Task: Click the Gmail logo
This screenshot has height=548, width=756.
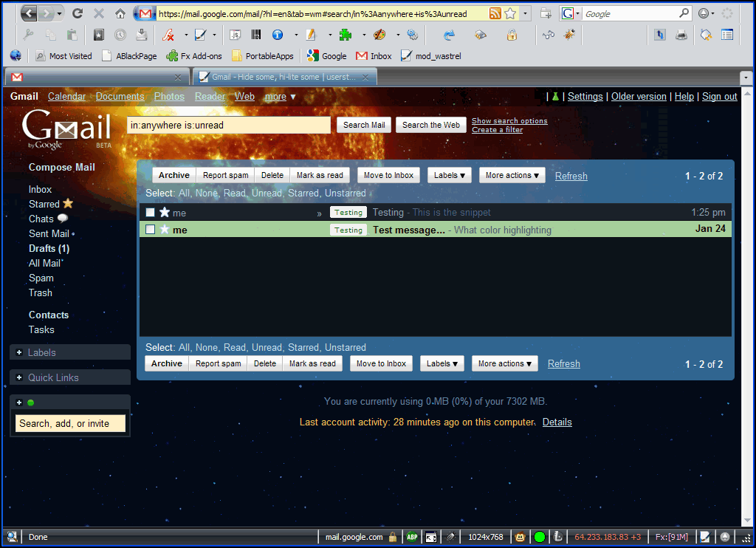Action: [66, 129]
